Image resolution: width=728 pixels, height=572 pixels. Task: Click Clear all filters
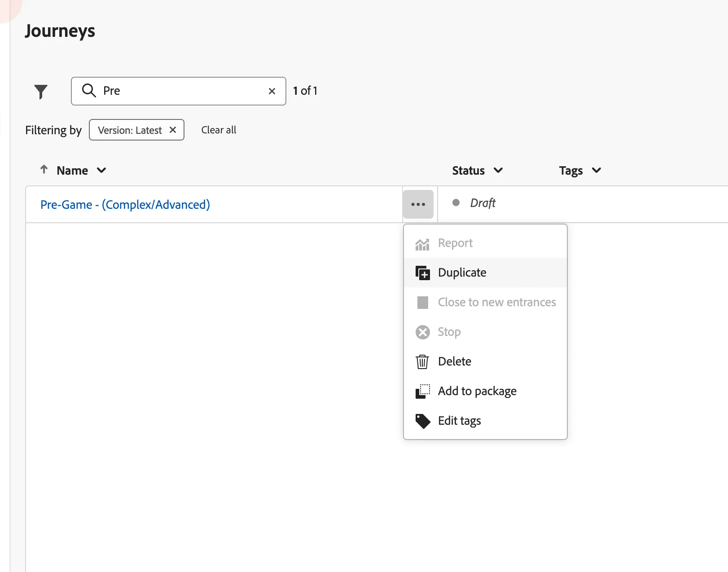(219, 130)
